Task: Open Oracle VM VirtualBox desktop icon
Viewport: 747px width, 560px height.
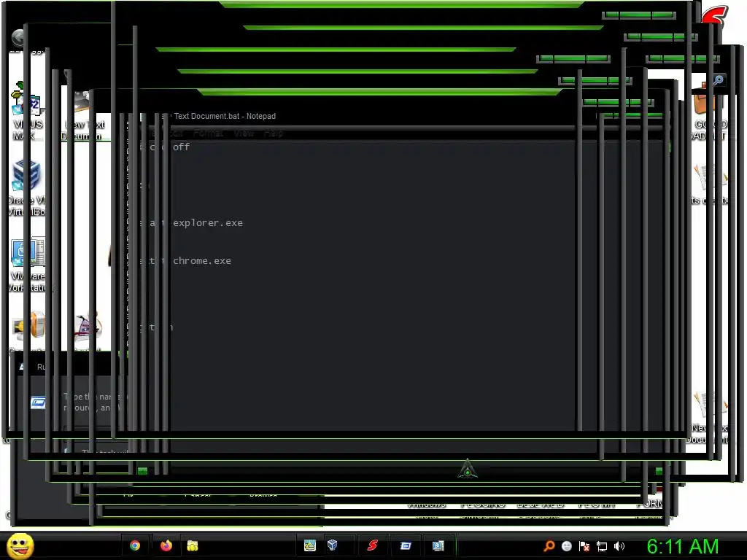Action: click(x=27, y=187)
